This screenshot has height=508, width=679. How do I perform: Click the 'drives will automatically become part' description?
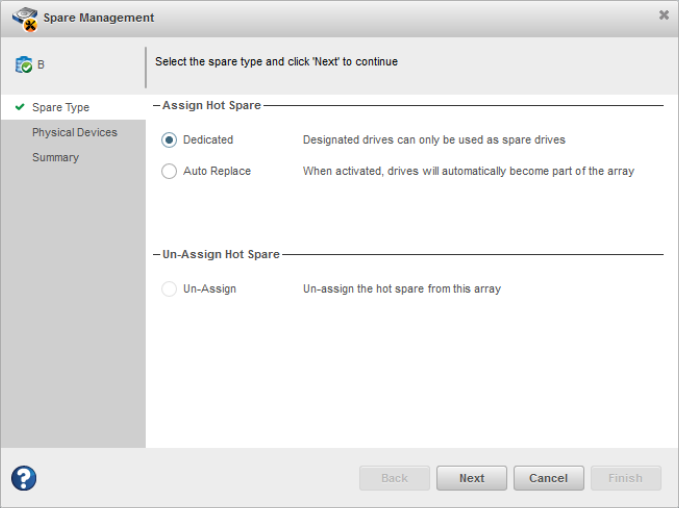[x=468, y=171]
